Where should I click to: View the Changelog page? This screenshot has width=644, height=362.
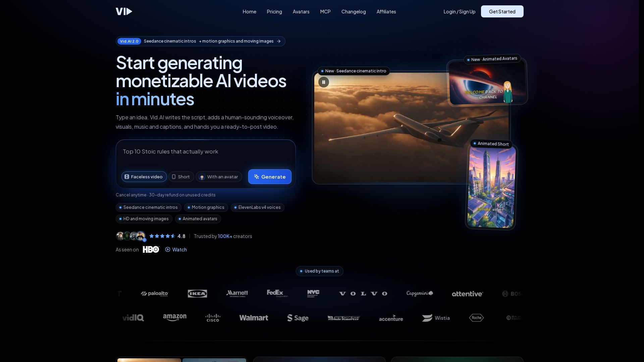(x=354, y=11)
